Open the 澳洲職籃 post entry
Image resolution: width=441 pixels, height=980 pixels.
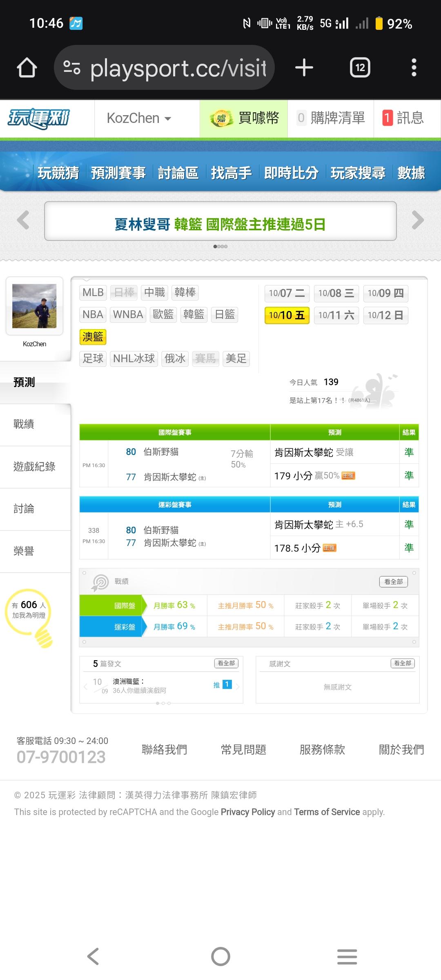(139, 686)
